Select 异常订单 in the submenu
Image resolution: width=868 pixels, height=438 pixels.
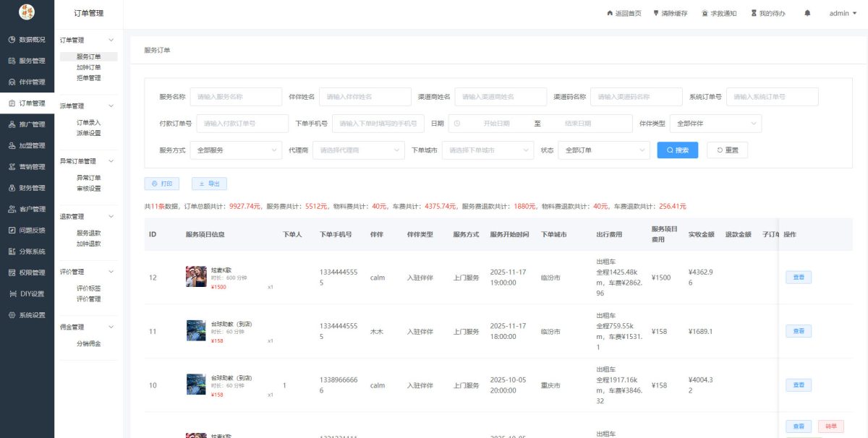click(x=89, y=178)
